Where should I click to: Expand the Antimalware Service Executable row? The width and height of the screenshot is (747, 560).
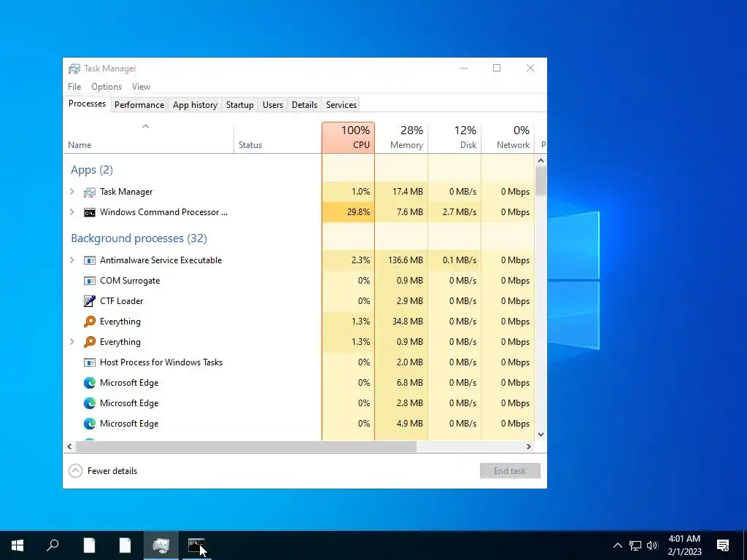(x=72, y=260)
